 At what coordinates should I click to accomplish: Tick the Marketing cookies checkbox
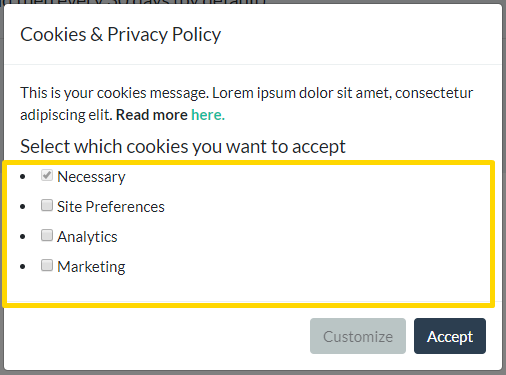(x=47, y=265)
